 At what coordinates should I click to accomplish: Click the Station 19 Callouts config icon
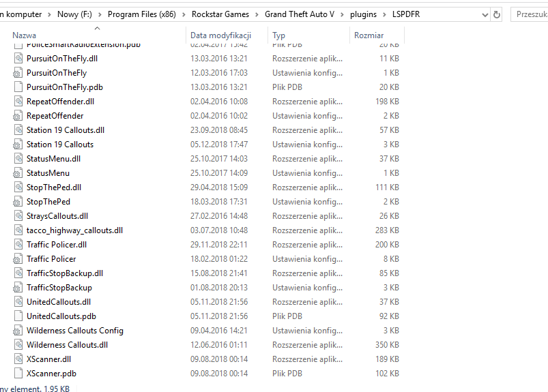pyautogui.click(x=18, y=144)
